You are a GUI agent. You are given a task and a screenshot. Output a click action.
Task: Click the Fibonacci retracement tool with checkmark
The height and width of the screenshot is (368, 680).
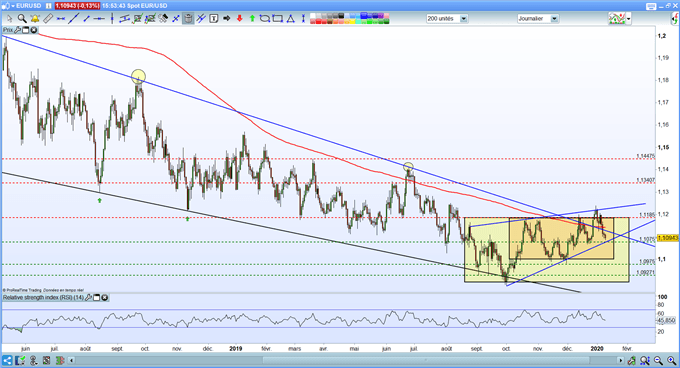point(137,19)
